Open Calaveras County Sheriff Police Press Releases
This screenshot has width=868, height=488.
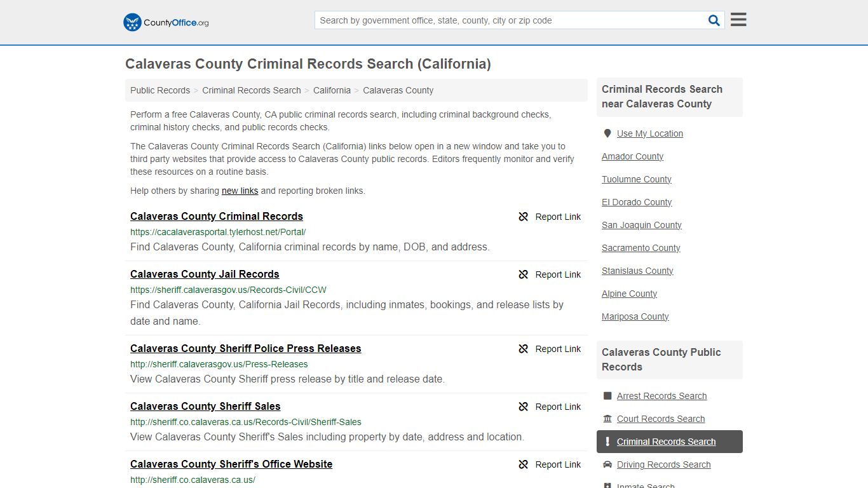click(x=245, y=348)
